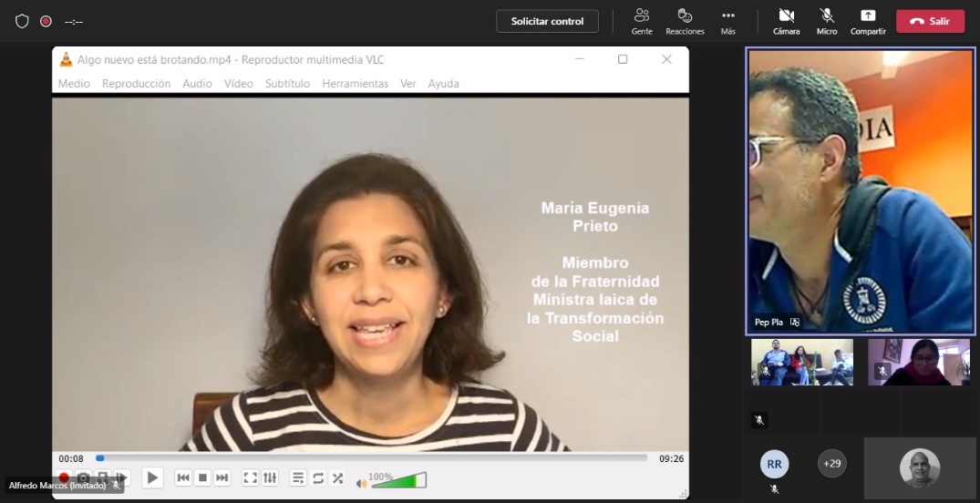The image size is (980, 503).
Task: Unmute the Micro microphone
Action: pyautogui.click(x=827, y=21)
